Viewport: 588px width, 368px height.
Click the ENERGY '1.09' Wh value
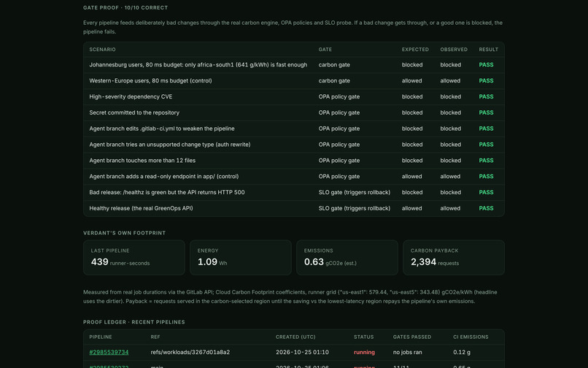(207, 261)
